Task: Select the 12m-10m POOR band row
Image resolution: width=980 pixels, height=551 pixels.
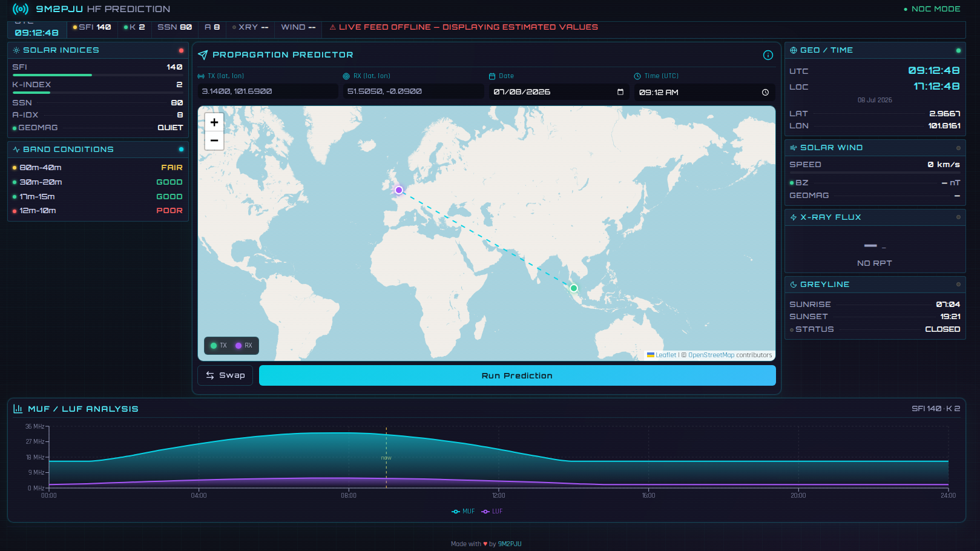Action: coord(97,211)
